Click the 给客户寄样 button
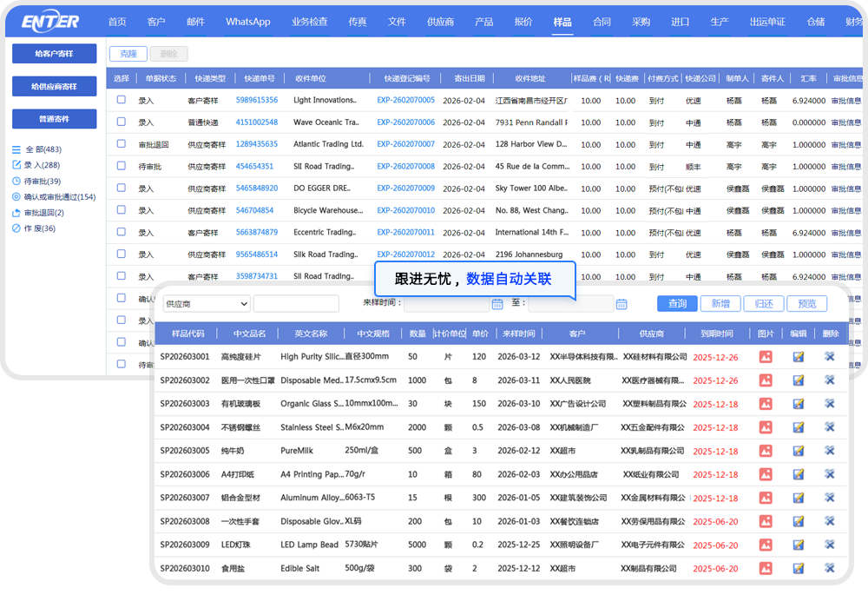The image size is (868, 608). tap(54, 54)
